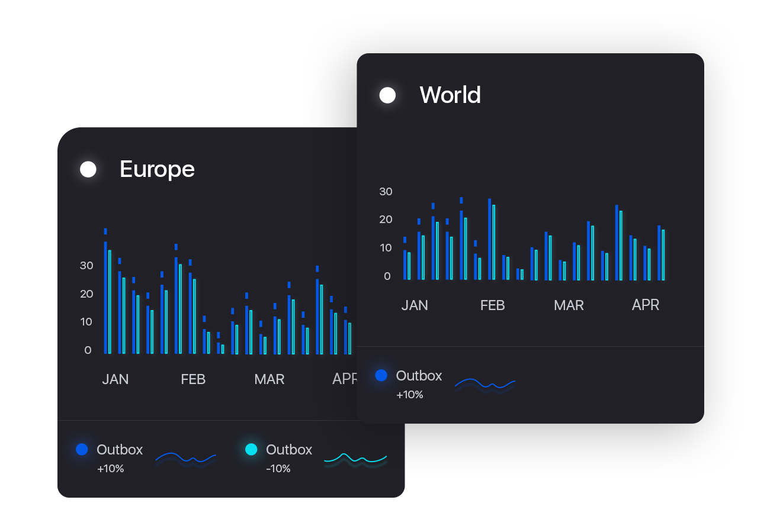Click the 10 y-axis value in Europe chart
This screenshot has width=767, height=532.
tap(86, 321)
